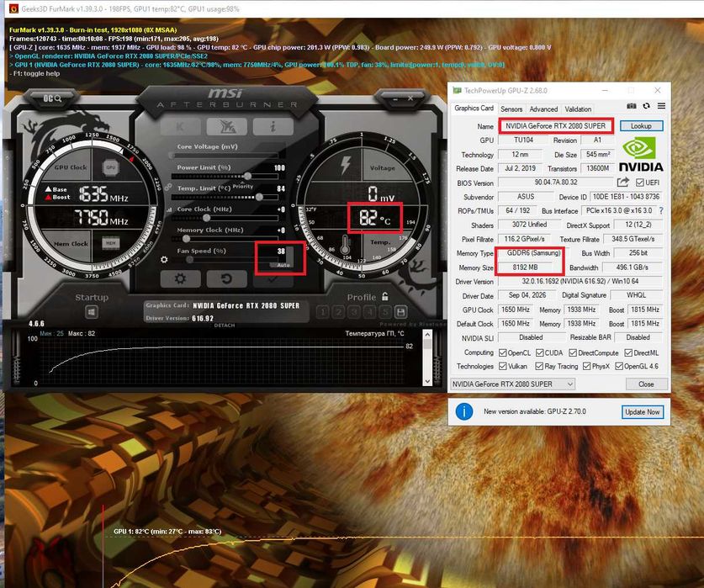This screenshot has height=588, width=704.
Task: Toggle OpenCL checkbox
Action: [503, 352]
